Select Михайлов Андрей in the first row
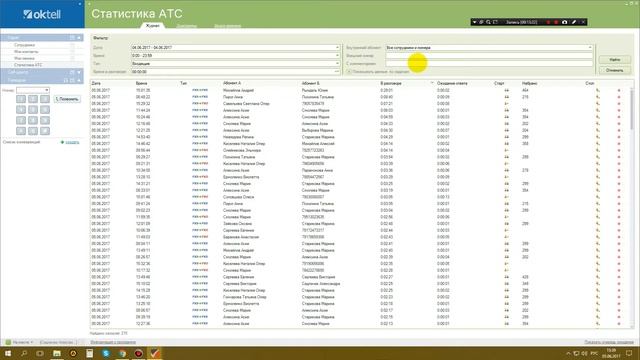Viewport: 640px width, 360px height. click(238, 90)
